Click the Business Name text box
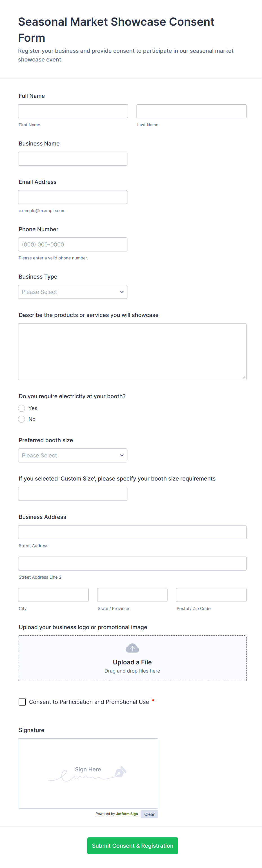This screenshot has width=262, height=868. [73, 159]
